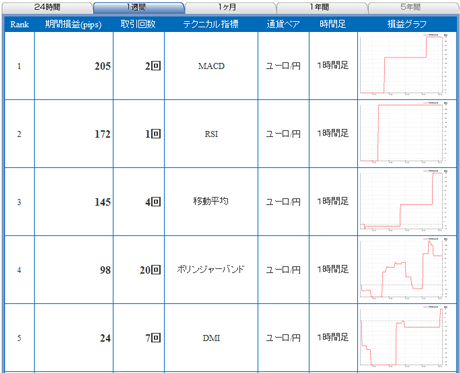Click the テクニカル指標 column header
Viewport: 460px width, 373px height.
tap(211, 24)
